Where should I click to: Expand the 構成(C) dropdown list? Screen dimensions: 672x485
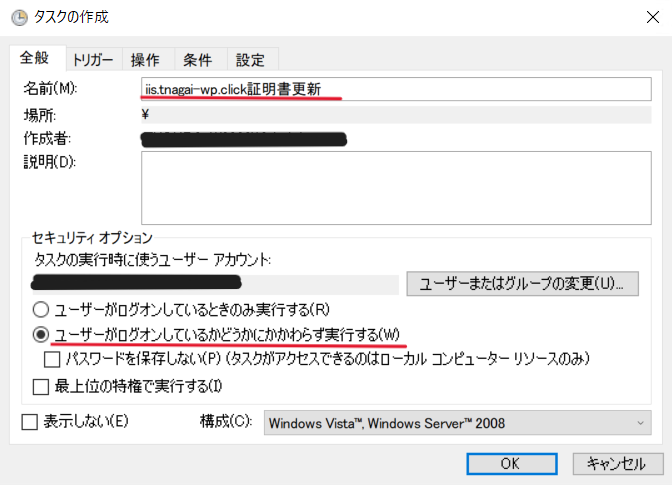(457, 423)
